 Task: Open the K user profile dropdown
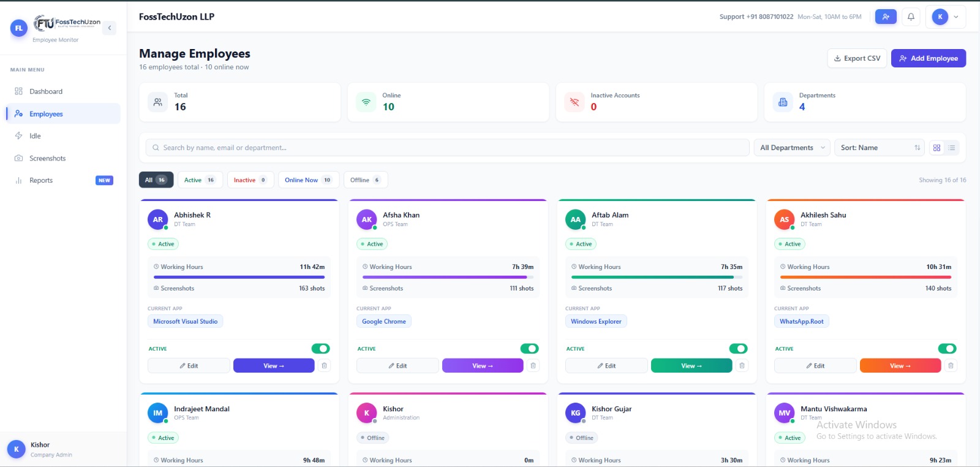click(946, 17)
